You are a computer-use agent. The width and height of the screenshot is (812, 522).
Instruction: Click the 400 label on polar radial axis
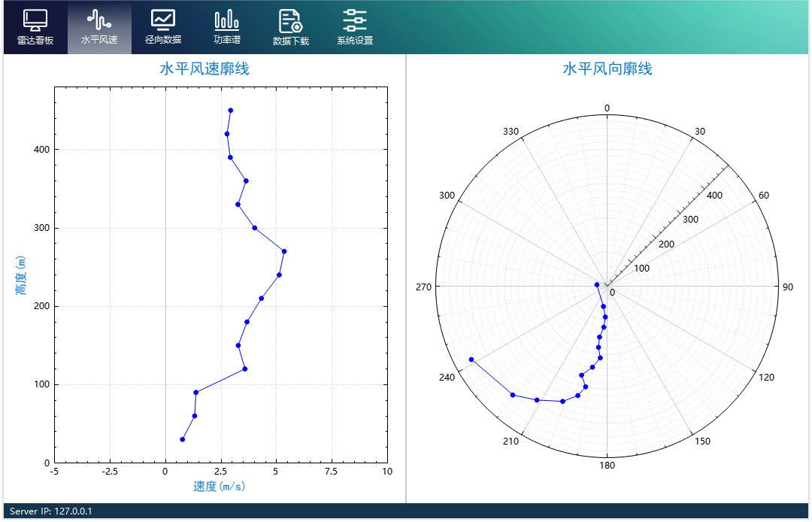coord(715,196)
